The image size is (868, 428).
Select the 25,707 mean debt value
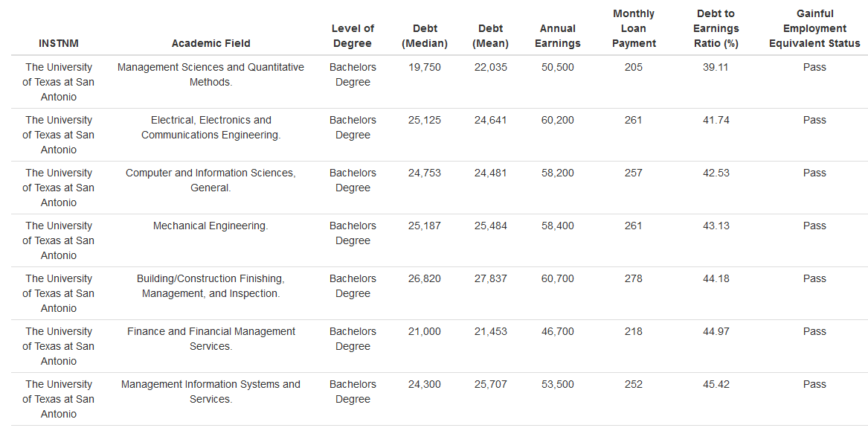click(490, 384)
